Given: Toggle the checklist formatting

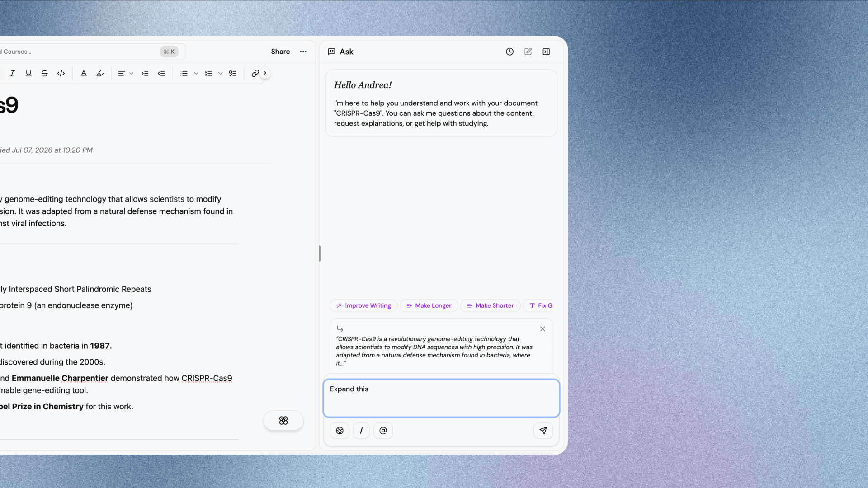Looking at the screenshot, I should pos(233,73).
